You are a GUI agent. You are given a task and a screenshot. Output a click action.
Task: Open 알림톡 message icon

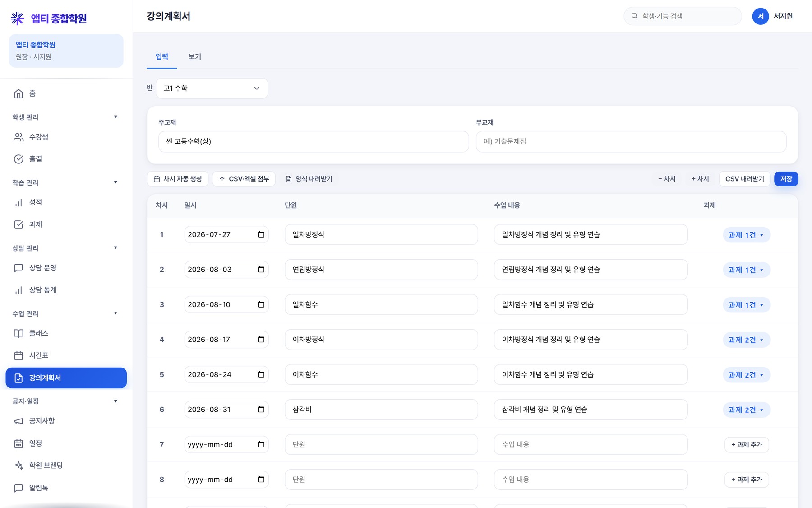click(18, 488)
